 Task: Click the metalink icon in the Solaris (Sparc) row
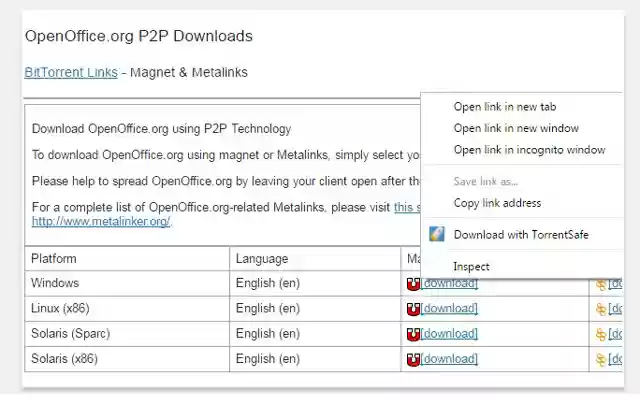[x=601, y=335]
